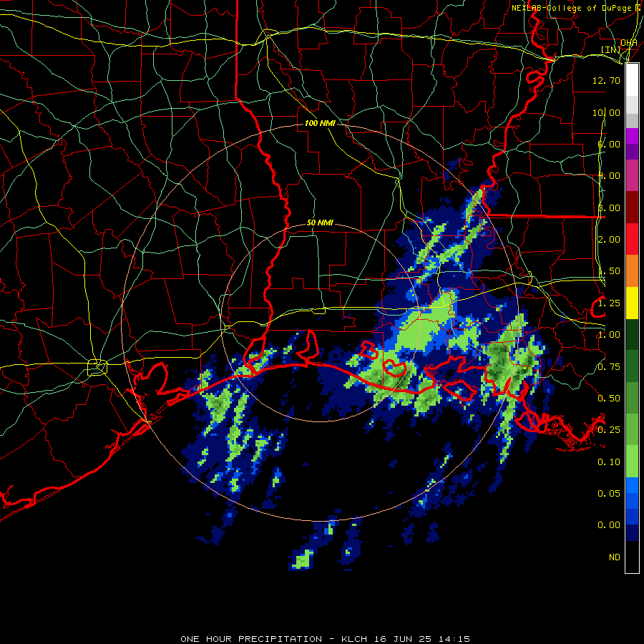Pick the darkest green swatch in the legend
Viewport: 644px width, 644px height.
coord(632,334)
